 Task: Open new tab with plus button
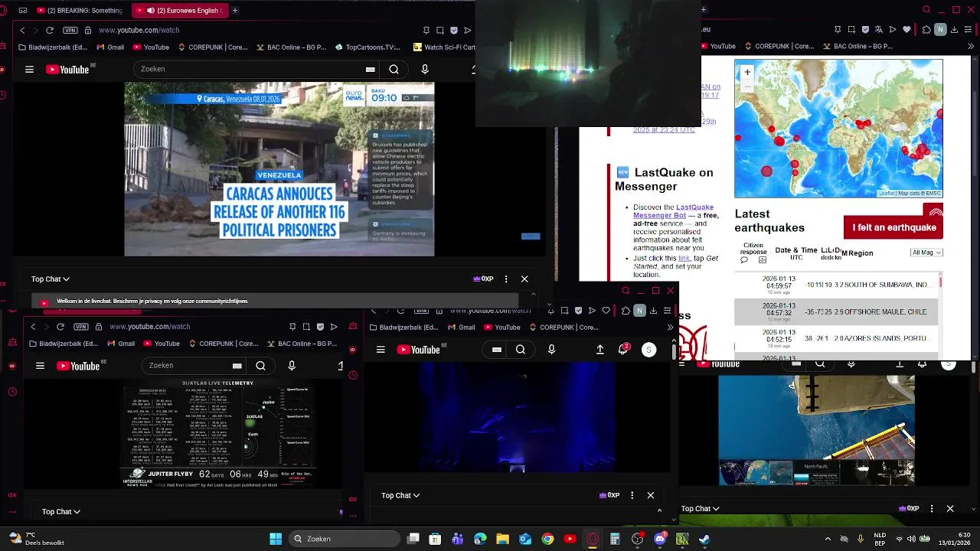[x=234, y=11]
